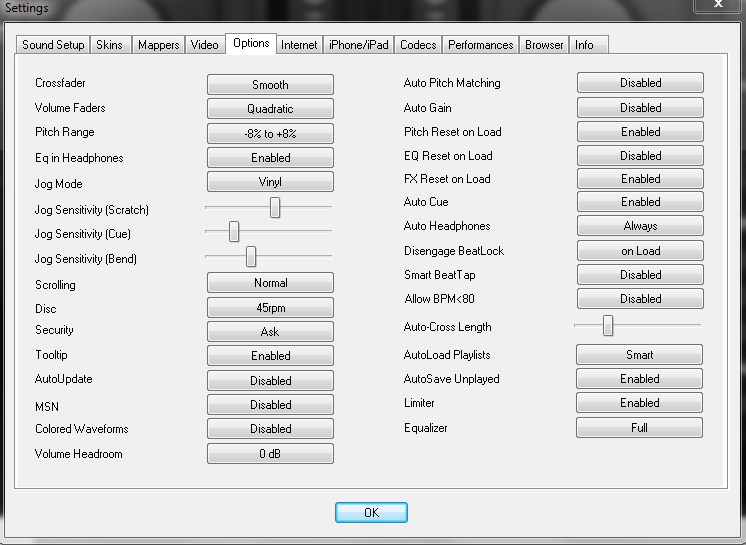
Task: Toggle the Limiter Enabled button
Action: coord(640,403)
